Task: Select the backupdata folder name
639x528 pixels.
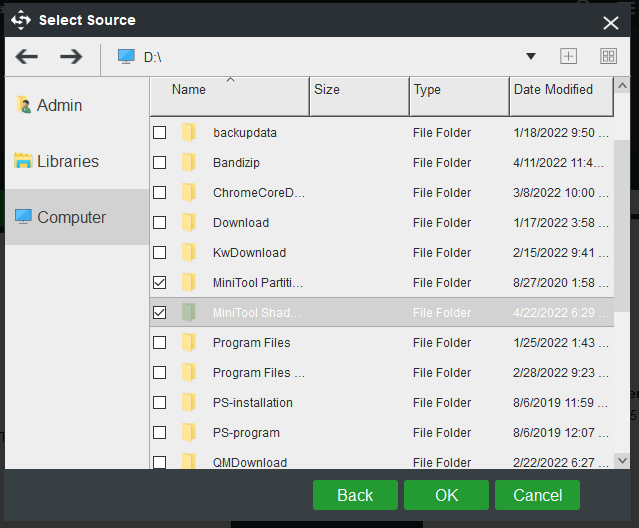Action: [x=245, y=133]
